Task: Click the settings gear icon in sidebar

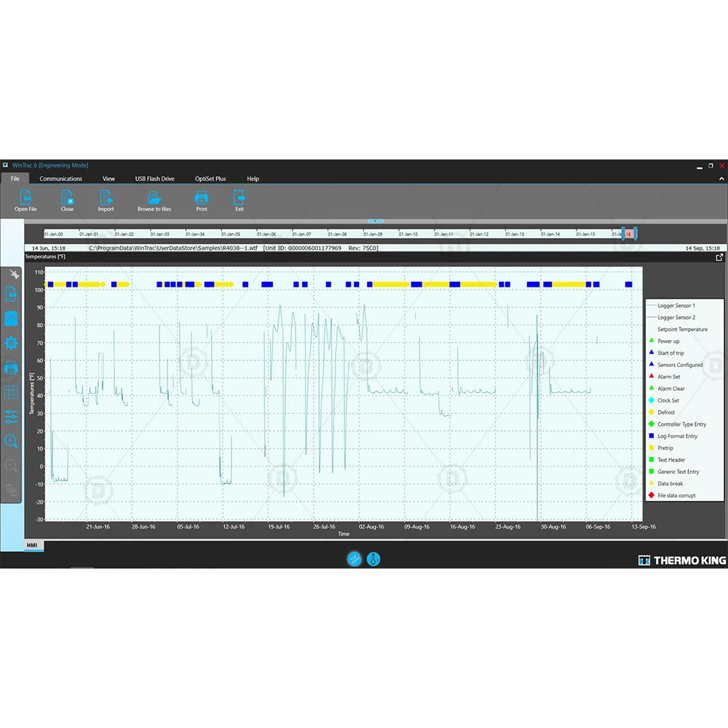Action: (x=11, y=343)
